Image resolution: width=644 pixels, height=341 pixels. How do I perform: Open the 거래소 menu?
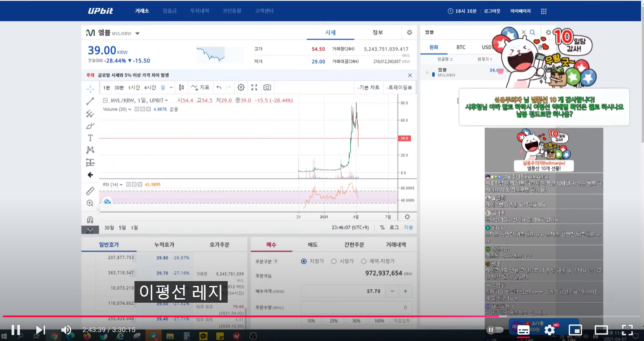click(142, 11)
